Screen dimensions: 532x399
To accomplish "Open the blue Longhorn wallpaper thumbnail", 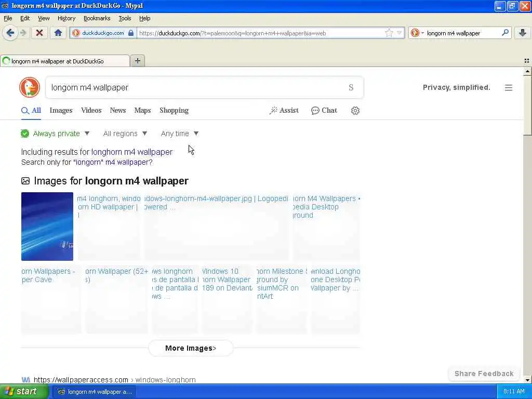I will tap(47, 227).
